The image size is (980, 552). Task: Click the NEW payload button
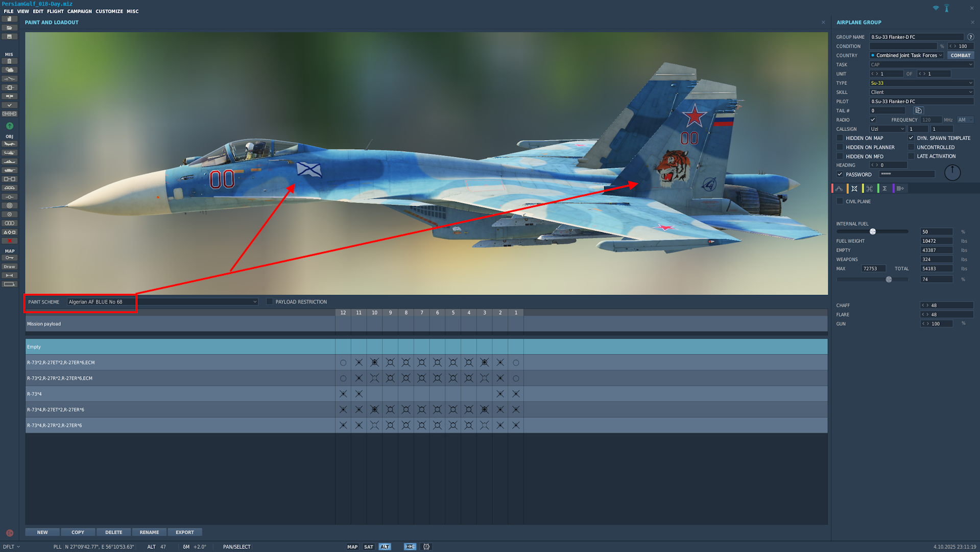click(x=42, y=532)
